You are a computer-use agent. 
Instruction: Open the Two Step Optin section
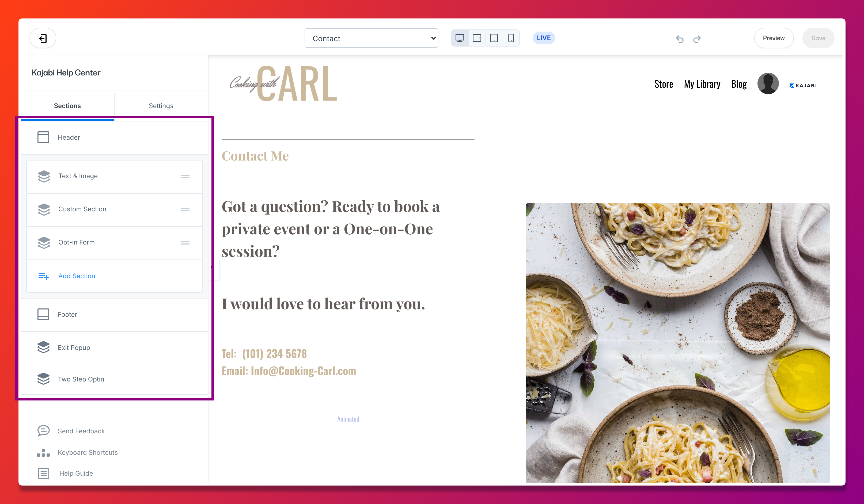click(115, 379)
